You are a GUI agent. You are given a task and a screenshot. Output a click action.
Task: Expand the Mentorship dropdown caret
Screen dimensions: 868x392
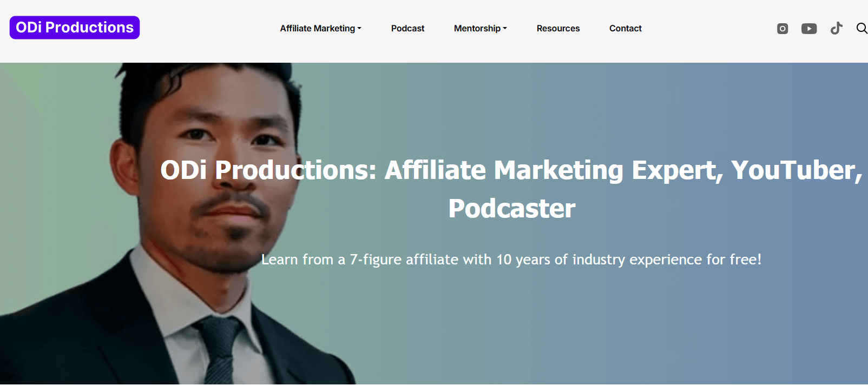pos(505,29)
